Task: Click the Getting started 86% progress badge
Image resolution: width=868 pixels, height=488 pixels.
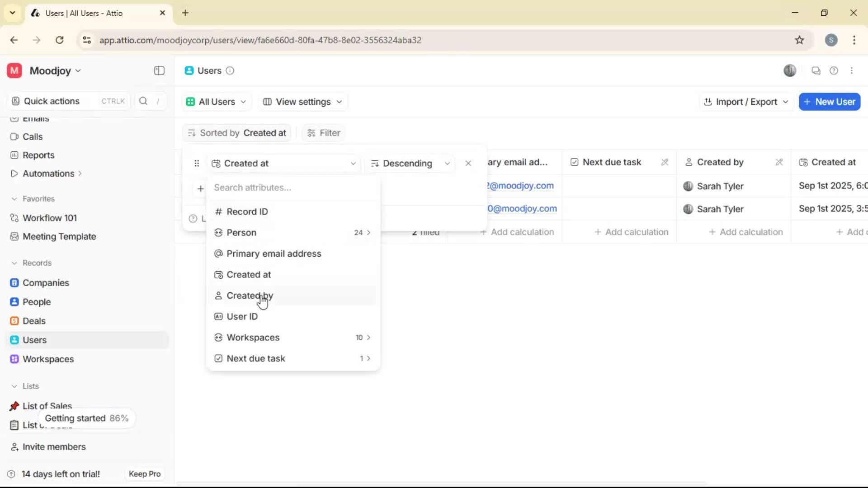Action: point(86,418)
